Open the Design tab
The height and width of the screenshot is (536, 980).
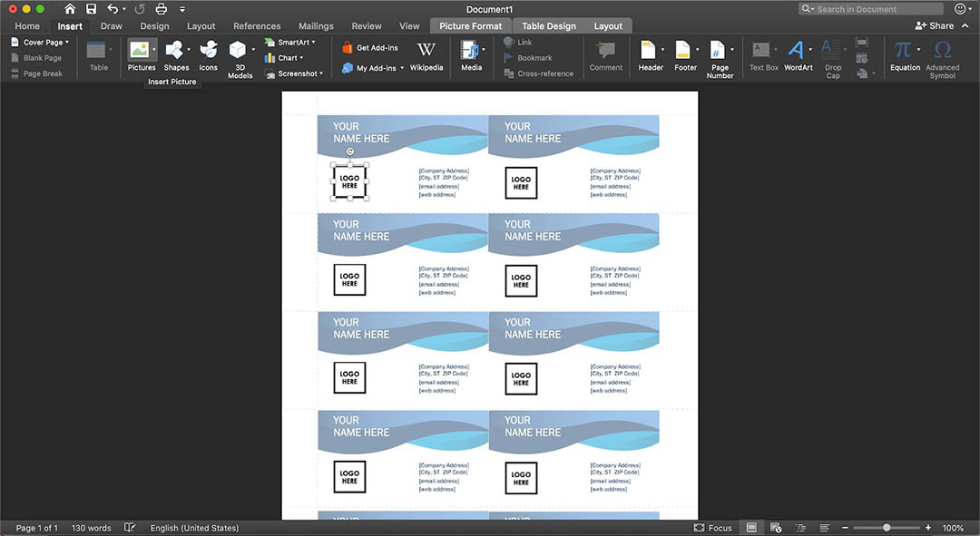point(154,26)
